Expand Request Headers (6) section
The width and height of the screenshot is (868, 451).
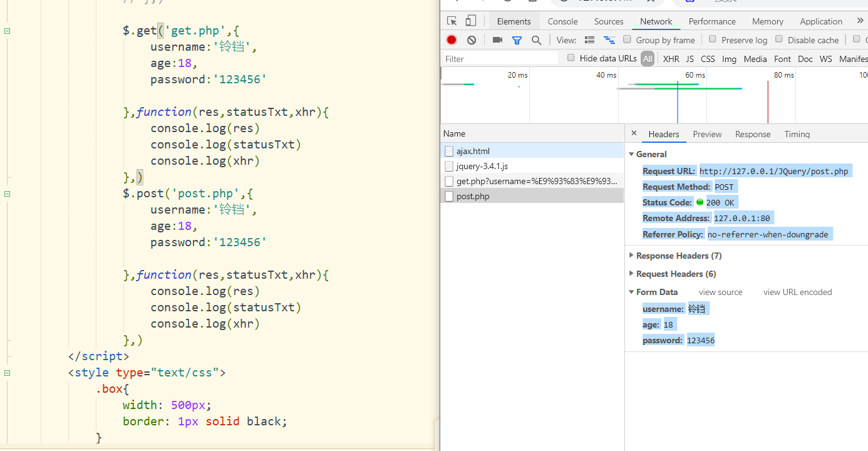pyautogui.click(x=631, y=274)
